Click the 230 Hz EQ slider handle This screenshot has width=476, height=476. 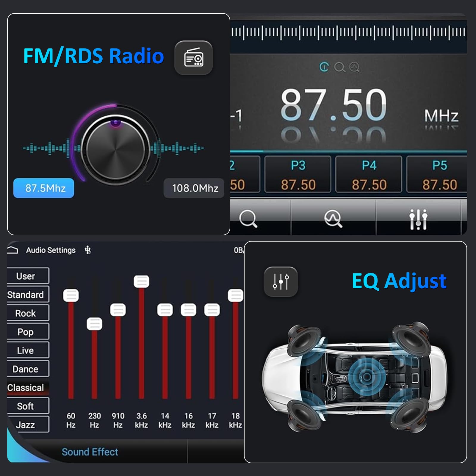(x=94, y=324)
